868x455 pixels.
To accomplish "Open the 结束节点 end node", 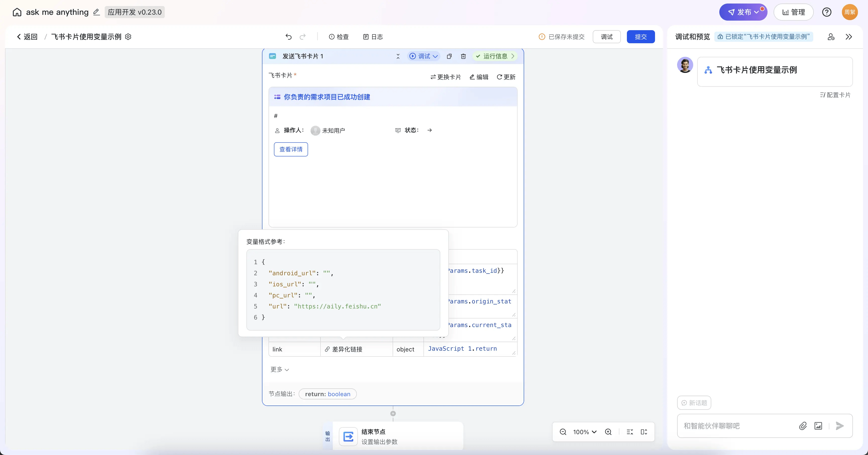I will tap(398, 436).
